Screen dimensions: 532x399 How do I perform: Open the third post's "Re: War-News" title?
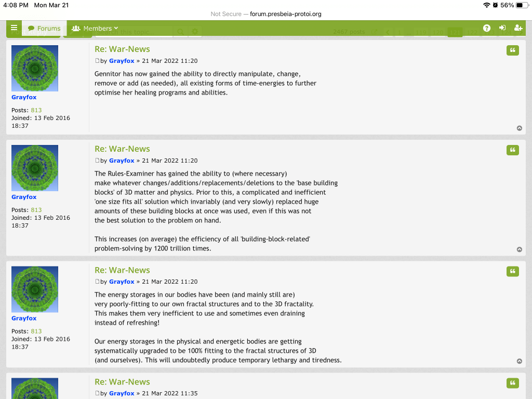[x=122, y=270]
